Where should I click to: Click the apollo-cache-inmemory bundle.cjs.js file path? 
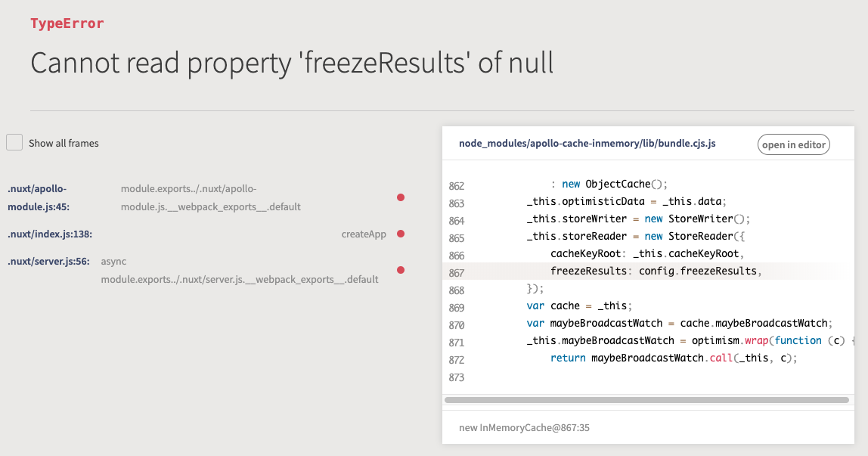point(587,144)
